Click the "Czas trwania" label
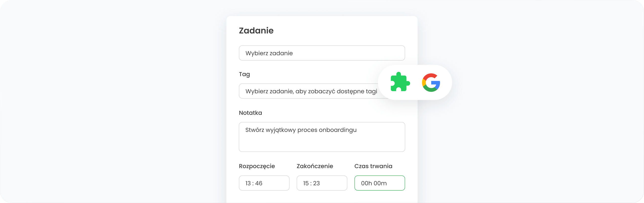Screen dimensions: 644x203 [x=374, y=166]
